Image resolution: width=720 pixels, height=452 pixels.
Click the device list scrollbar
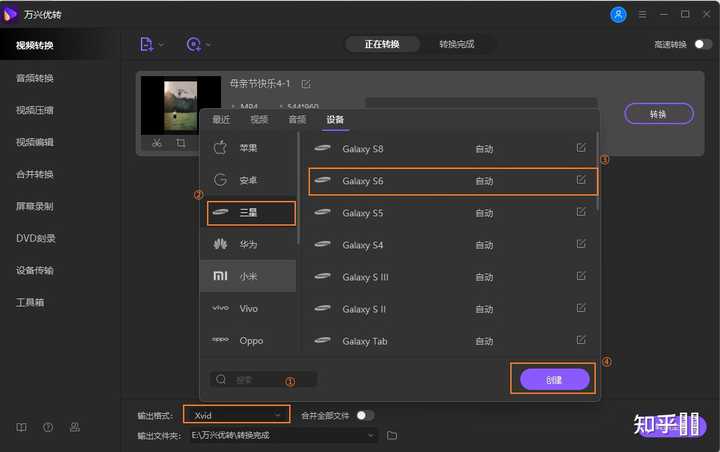(597, 172)
